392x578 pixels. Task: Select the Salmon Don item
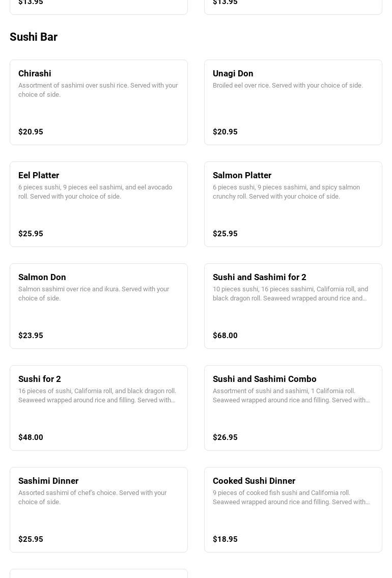[98, 306]
